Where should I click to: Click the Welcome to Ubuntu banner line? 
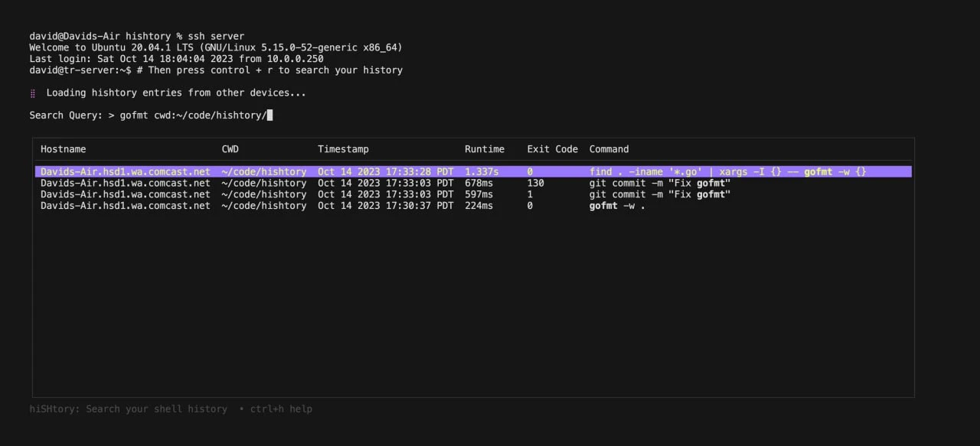215,47
